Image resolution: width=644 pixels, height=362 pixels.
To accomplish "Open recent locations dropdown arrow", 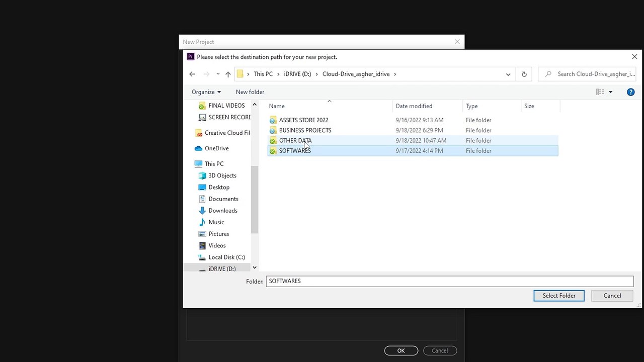I will click(218, 74).
